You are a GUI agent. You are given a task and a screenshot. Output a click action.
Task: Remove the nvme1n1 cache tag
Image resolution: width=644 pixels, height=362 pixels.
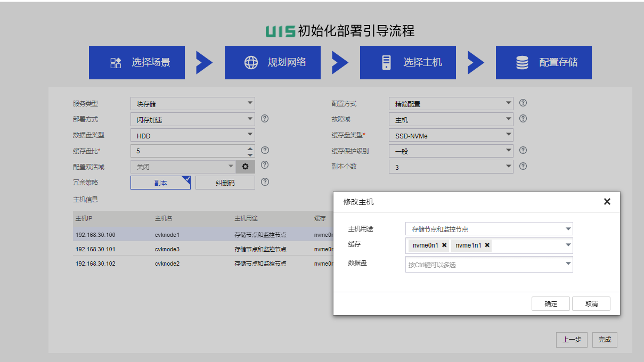(x=487, y=245)
